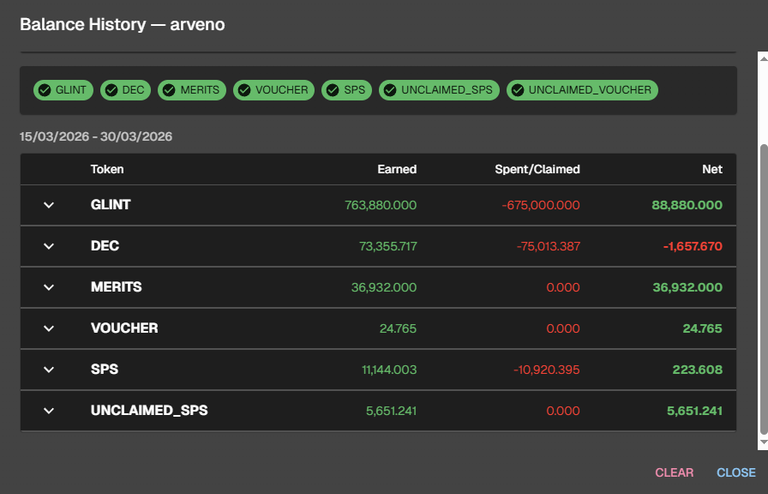768x494 pixels.
Task: Click GLINT earned value 763,880.000
Action: (381, 205)
